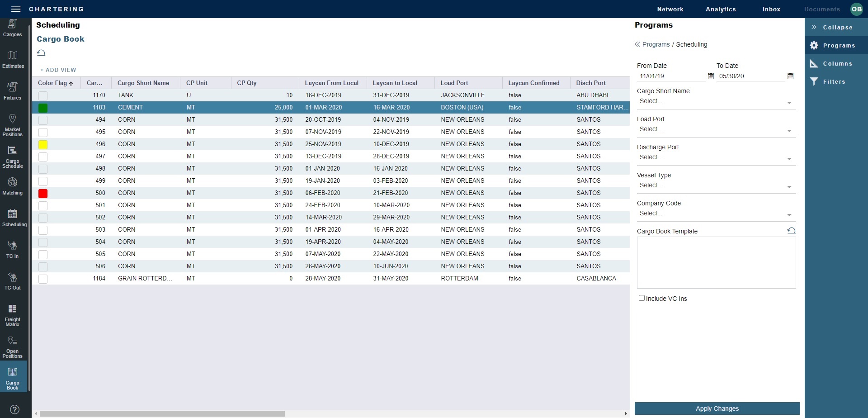
Task: Open the help question mark icon
Action: 14,410
